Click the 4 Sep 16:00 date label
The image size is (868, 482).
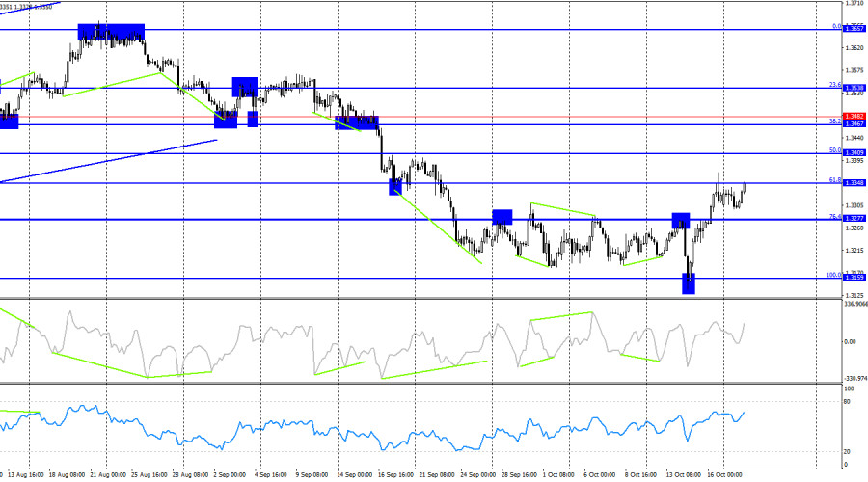(x=271, y=475)
